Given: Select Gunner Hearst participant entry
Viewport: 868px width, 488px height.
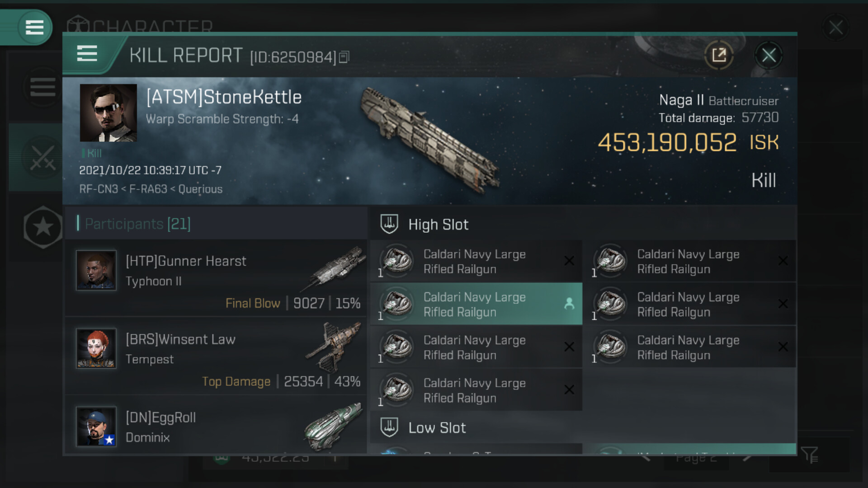Looking at the screenshot, I should click(x=216, y=277).
